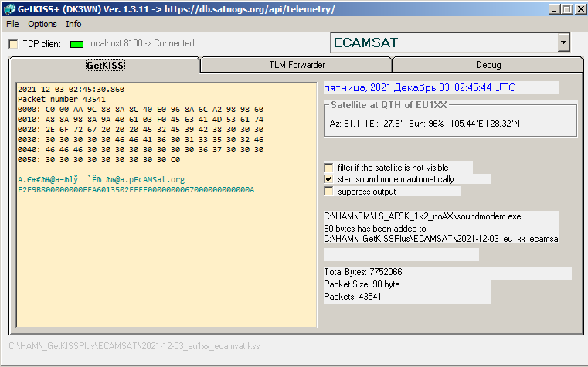Enable filter if satellite is not visible
The width and height of the screenshot is (588, 367).
pos(328,168)
